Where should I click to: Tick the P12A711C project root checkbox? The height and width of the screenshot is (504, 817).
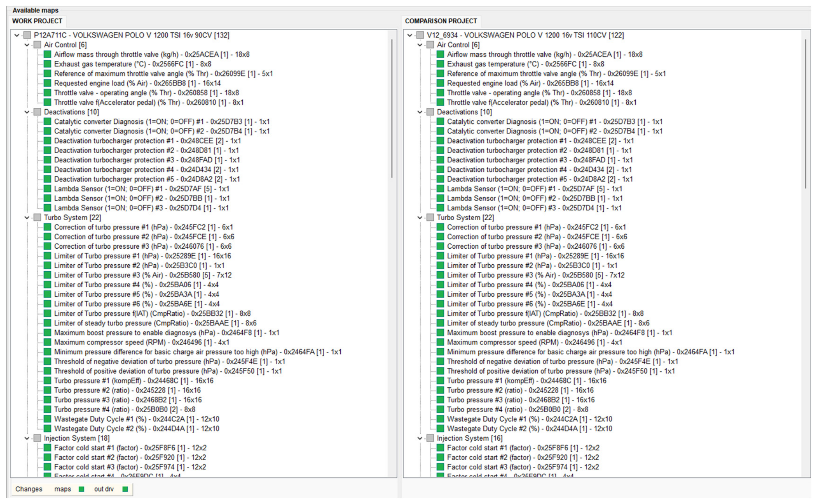tap(27, 35)
